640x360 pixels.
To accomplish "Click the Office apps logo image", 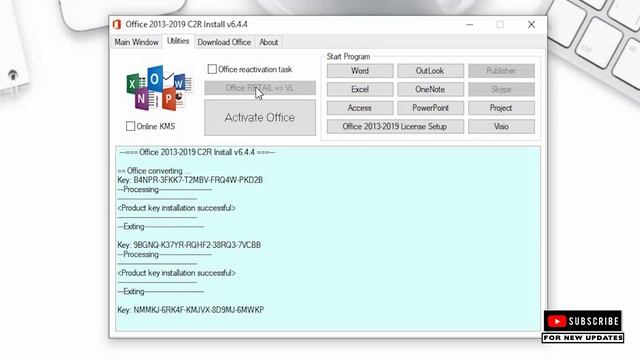I will [159, 88].
